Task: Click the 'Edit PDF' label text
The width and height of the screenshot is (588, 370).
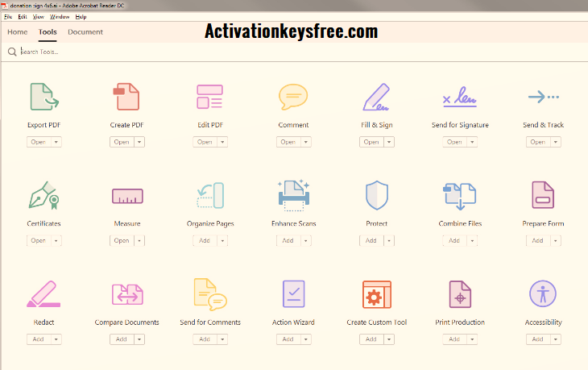Action: click(x=210, y=125)
